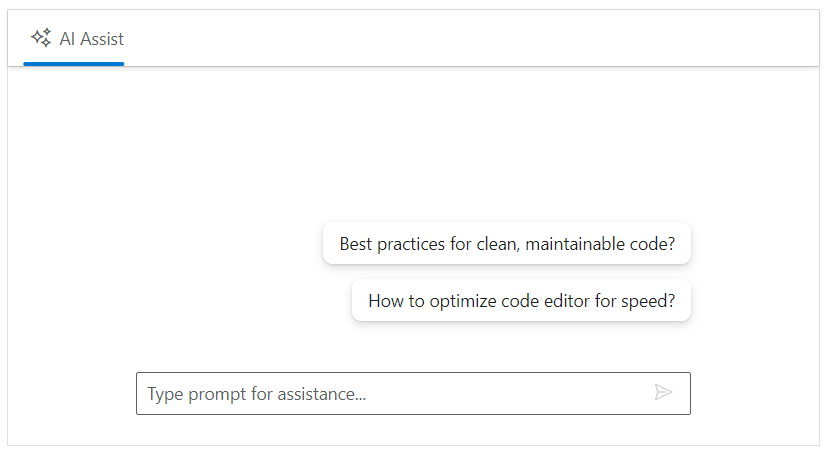Click inside the prompt text box
Viewport: 826px width, 451px height.
coord(390,393)
